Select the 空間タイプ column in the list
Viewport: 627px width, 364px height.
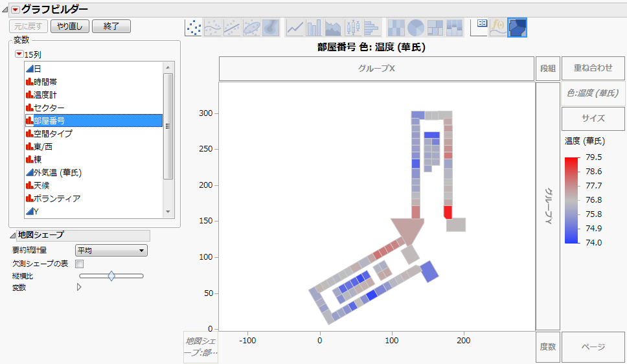[x=93, y=133]
